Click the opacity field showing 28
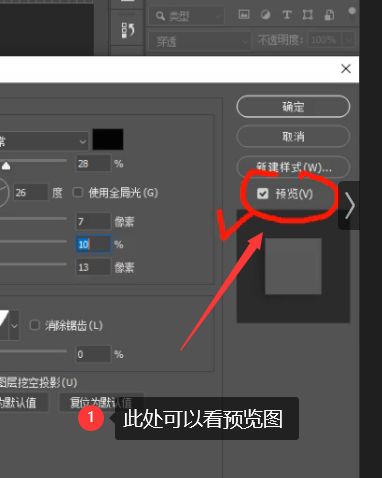Viewport: 382px width, 478px height. [x=93, y=163]
